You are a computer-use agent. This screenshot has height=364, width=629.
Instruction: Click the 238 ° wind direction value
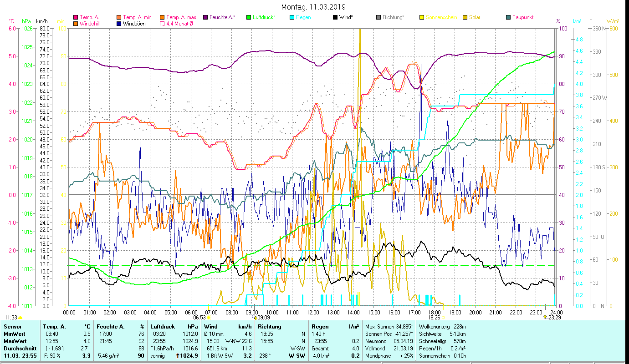pos(266,355)
